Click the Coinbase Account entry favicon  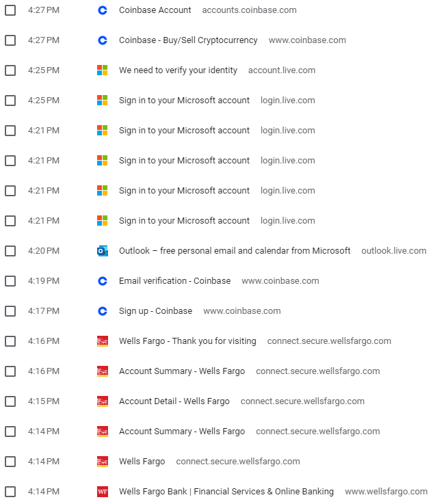tap(103, 10)
